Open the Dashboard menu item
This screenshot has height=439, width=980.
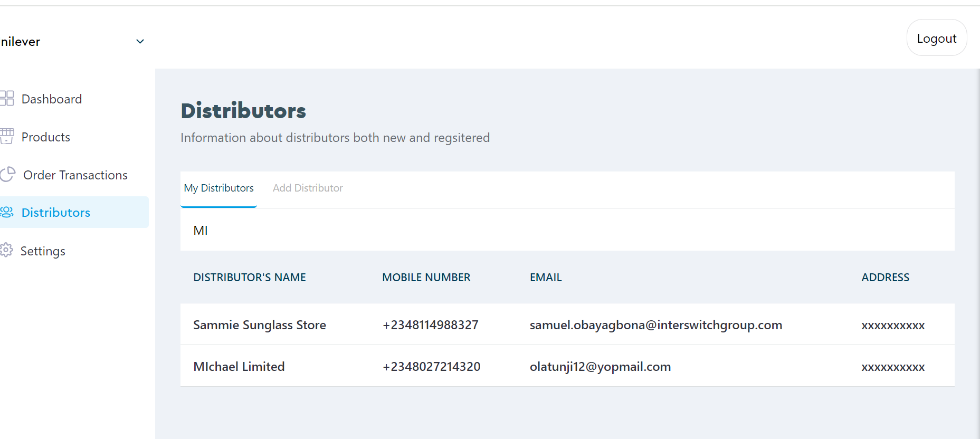click(x=52, y=99)
